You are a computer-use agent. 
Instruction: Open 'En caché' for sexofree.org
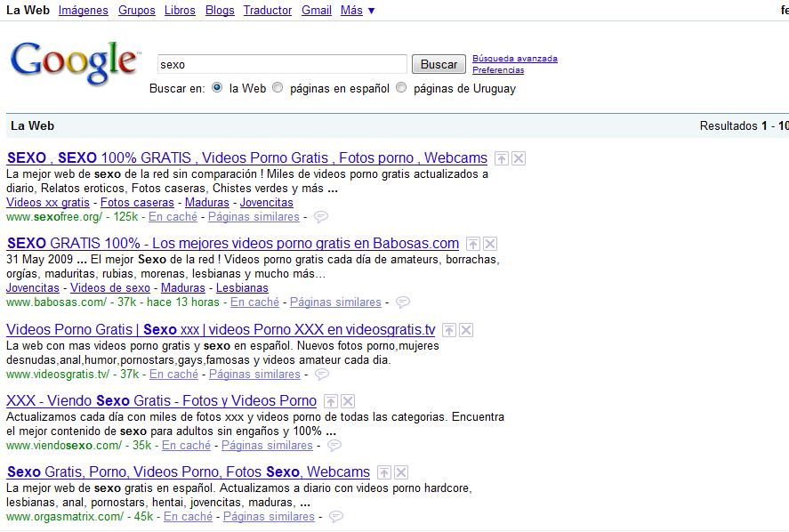click(x=173, y=217)
